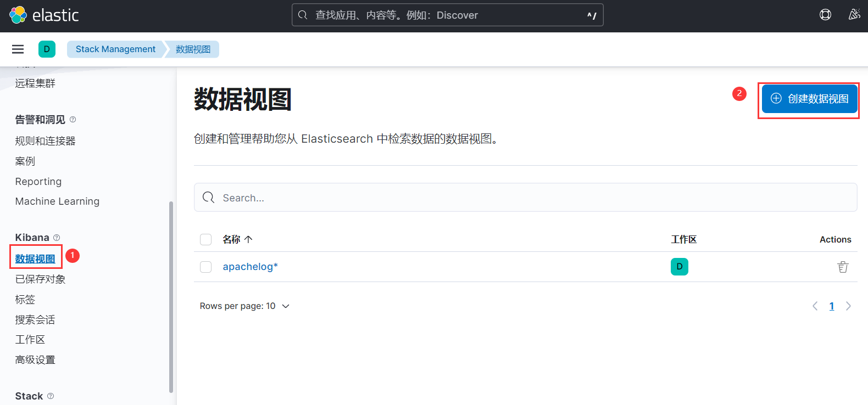Open Reporting in sidebar

(x=38, y=182)
